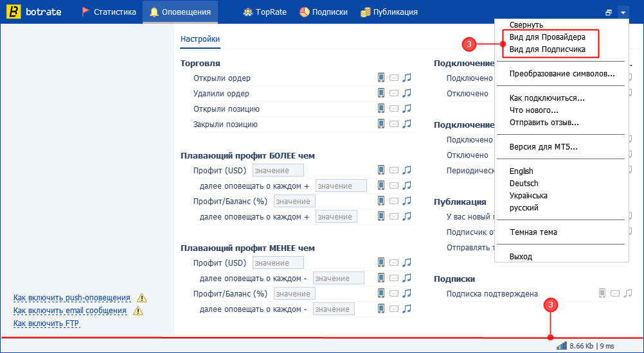Toggle sound icon for Профит (USD) МЕНЕЕ чем
This screenshot has height=353, width=644.
407,262
